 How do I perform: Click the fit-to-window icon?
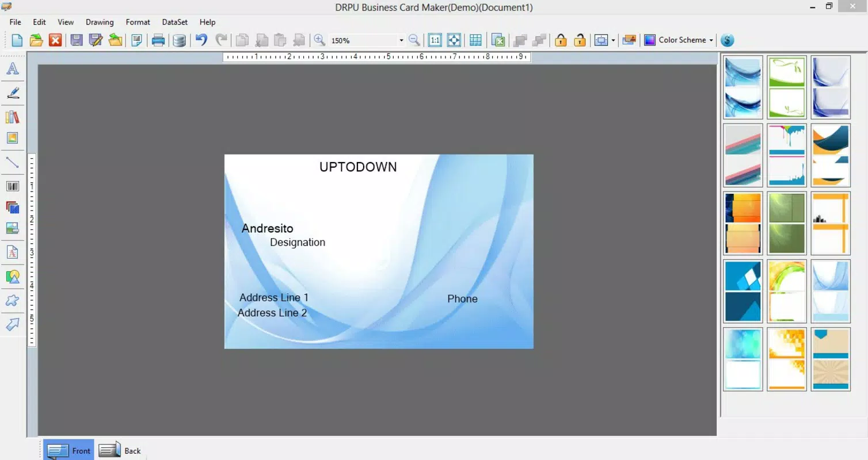(454, 40)
